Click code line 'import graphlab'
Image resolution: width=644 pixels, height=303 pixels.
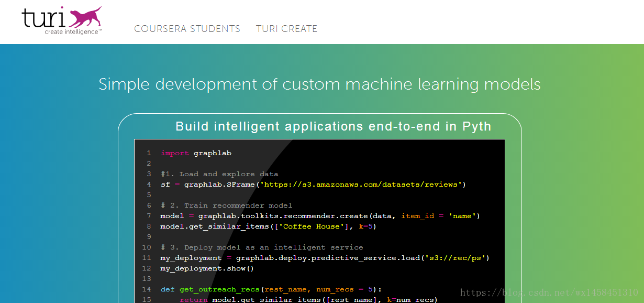point(196,153)
